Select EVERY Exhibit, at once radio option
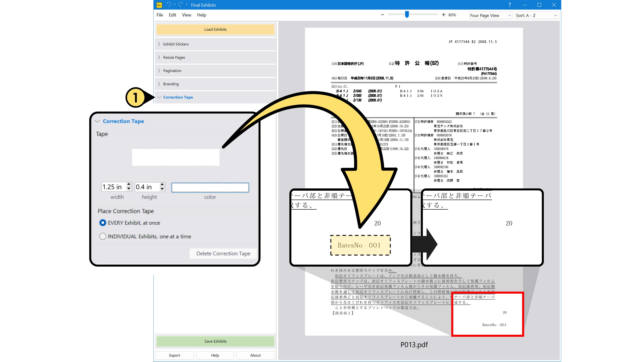Image resolution: width=644 pixels, height=362 pixels. pyautogui.click(x=103, y=223)
